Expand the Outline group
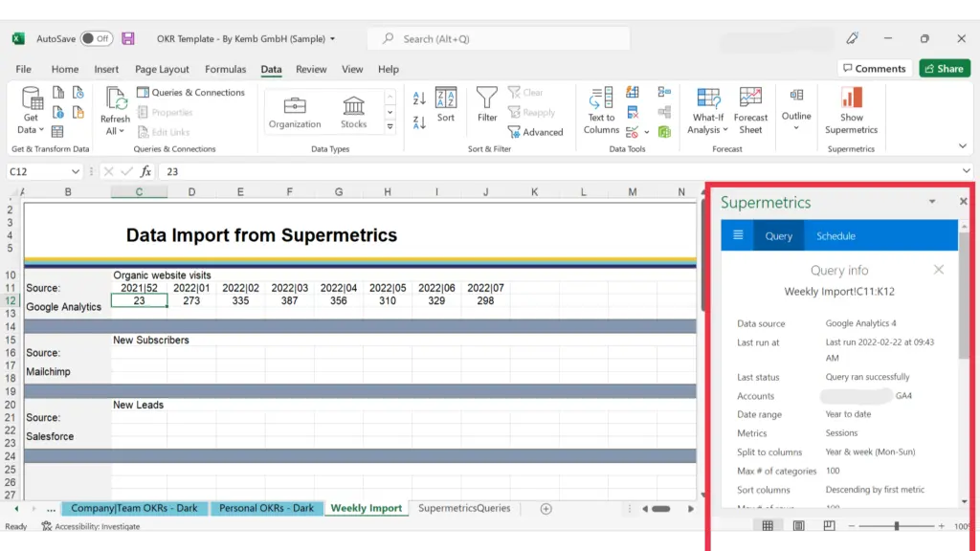 pos(796,110)
